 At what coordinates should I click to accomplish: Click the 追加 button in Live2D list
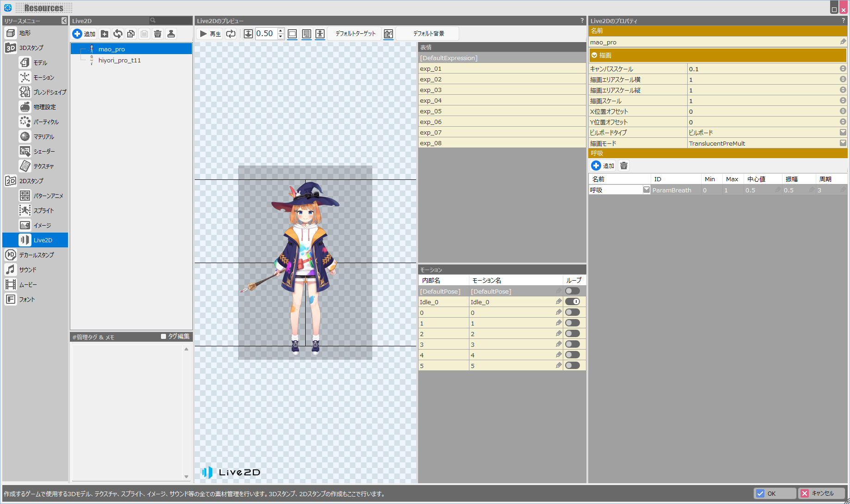pyautogui.click(x=84, y=34)
